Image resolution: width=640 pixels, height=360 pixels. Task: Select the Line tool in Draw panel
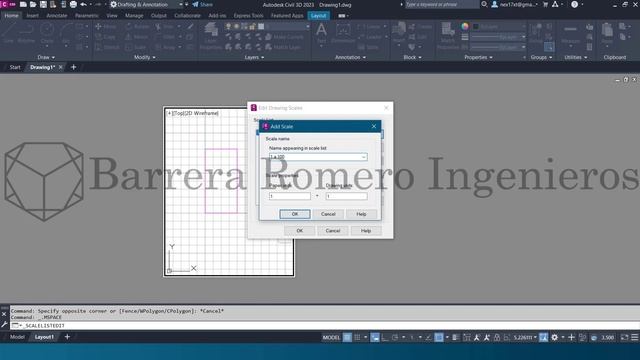(8, 33)
